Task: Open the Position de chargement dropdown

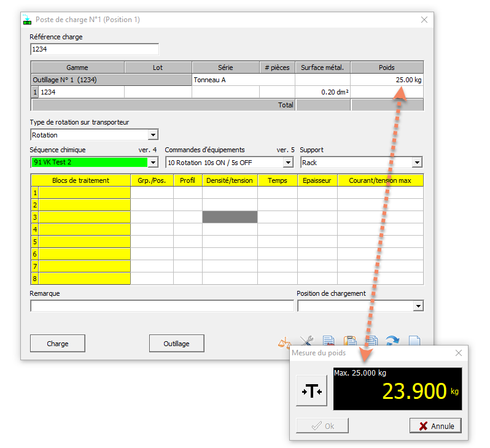Action: click(418, 306)
